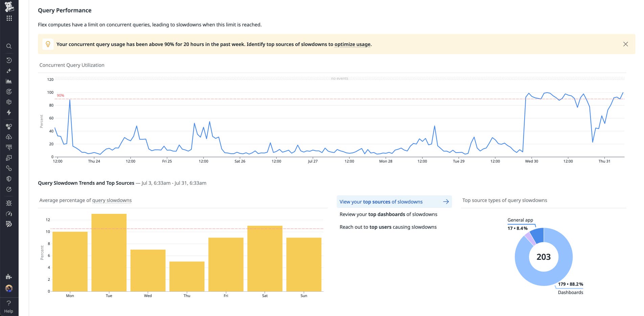Click View your top sources of slowdowns
Image resolution: width=644 pixels, height=316 pixels.
(x=381, y=202)
